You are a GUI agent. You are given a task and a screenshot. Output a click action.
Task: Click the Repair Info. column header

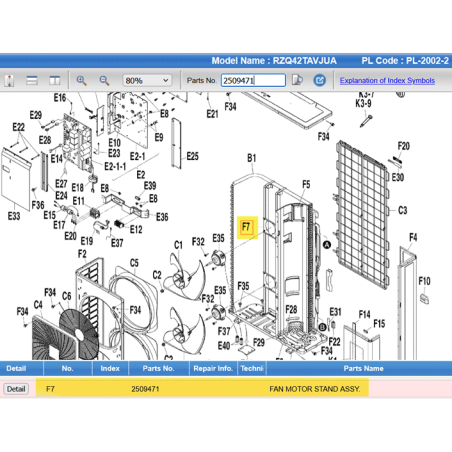pyautogui.click(x=213, y=368)
